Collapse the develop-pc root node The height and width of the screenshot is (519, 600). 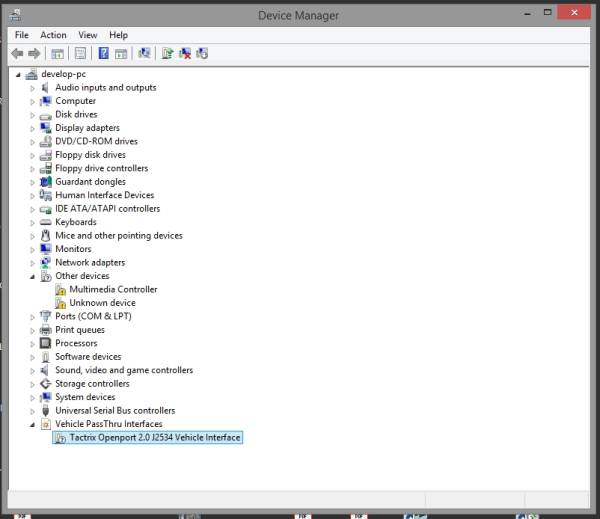pos(18,75)
